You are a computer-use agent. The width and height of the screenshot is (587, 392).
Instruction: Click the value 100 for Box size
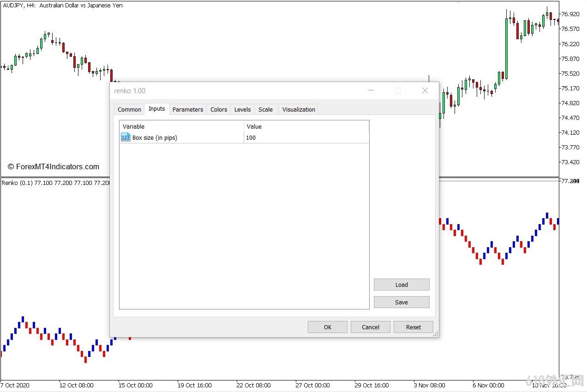tap(251, 137)
